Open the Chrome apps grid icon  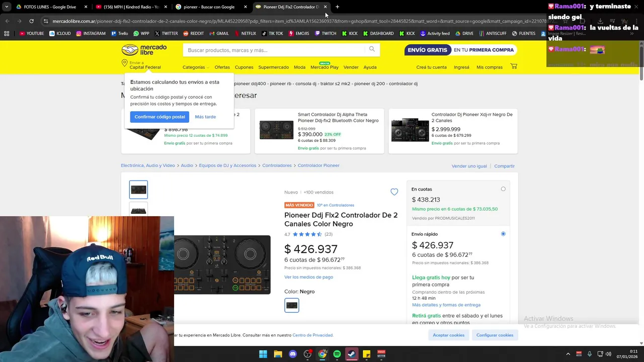pyautogui.click(x=7, y=34)
